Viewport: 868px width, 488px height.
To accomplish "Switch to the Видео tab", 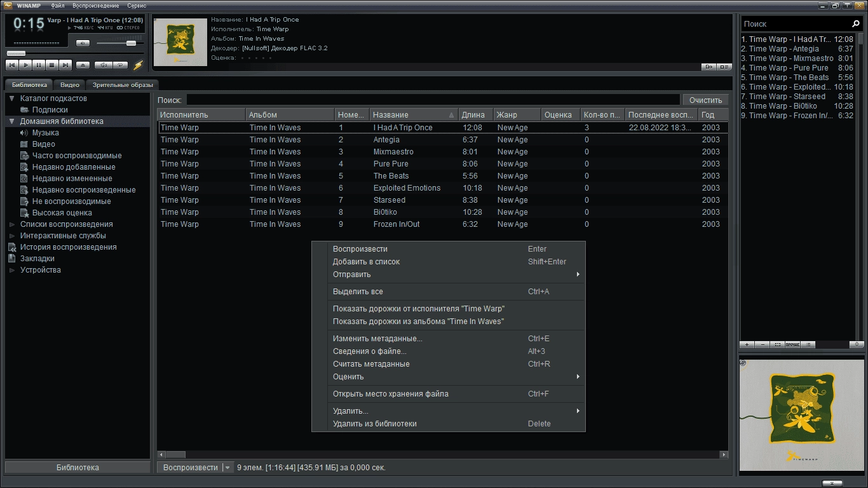I will (x=70, y=85).
